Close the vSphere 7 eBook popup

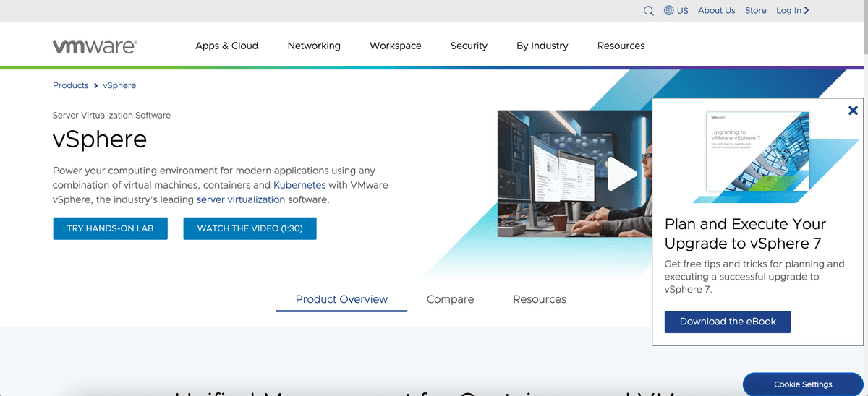(x=853, y=111)
